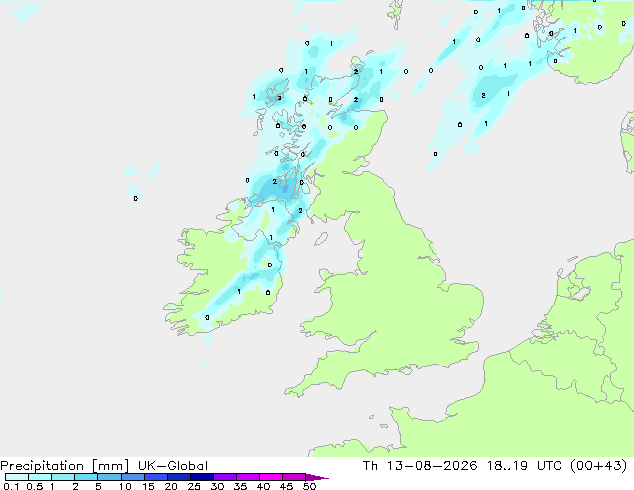
Task: Click the date '13-08-2026' in the footer
Action: click(x=432, y=466)
